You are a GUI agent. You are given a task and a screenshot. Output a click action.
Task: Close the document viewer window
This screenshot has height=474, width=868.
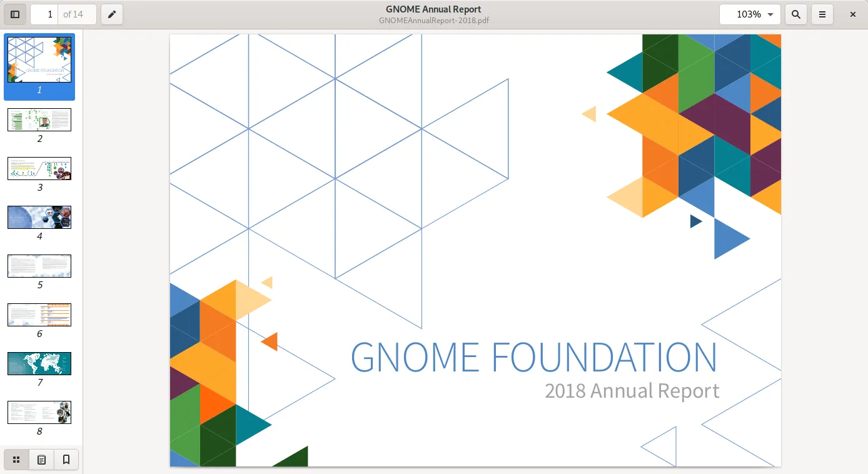[852, 14]
